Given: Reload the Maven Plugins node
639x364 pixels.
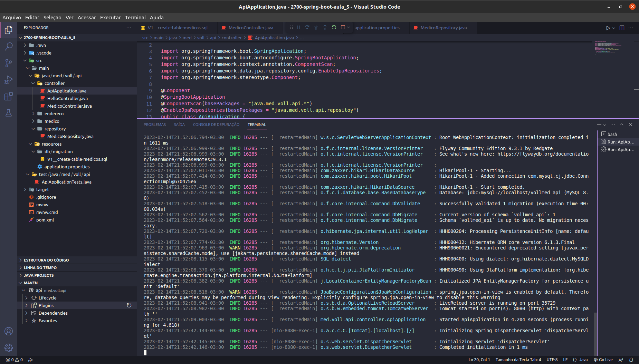Looking at the screenshot, I should pyautogui.click(x=129, y=305).
